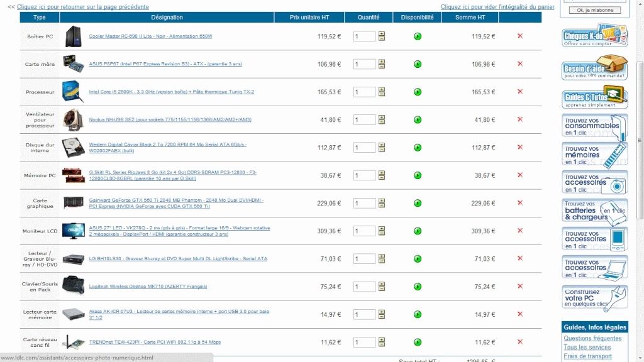Click availability icon for Akasa card reader

click(418, 314)
